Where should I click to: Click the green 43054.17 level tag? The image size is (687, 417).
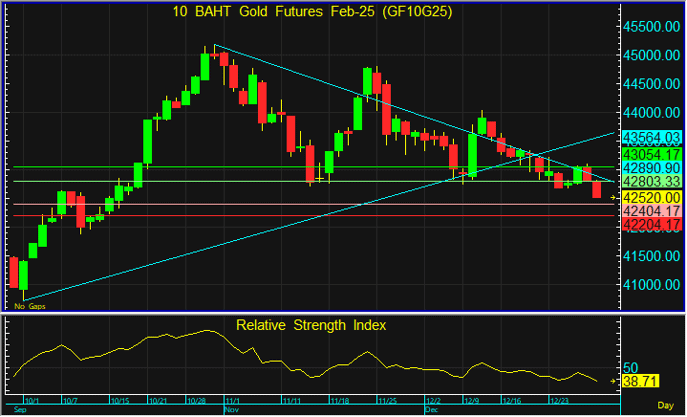(651, 154)
